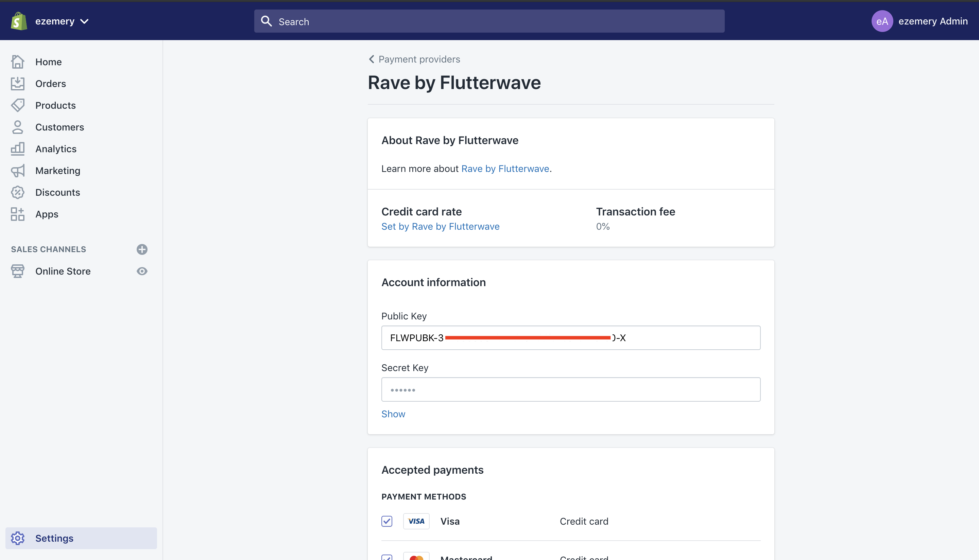Open Set by Rave by Flutterwave rate link
The image size is (979, 560).
tap(441, 226)
